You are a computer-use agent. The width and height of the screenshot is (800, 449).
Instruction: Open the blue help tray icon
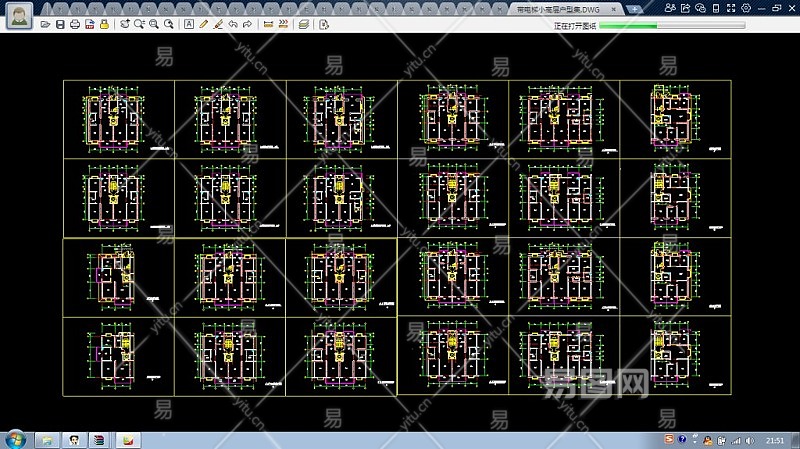click(x=682, y=439)
